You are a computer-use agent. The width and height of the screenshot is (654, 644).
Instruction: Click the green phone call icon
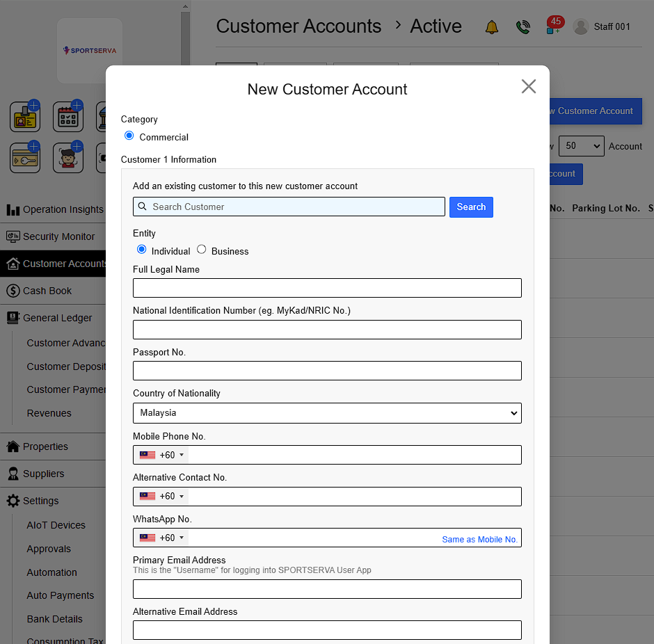point(523,27)
